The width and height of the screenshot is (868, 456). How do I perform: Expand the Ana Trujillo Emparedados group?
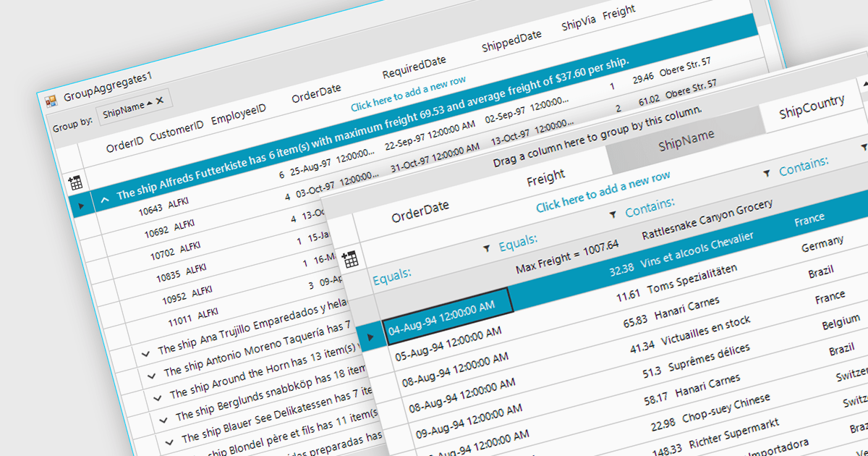point(145,352)
